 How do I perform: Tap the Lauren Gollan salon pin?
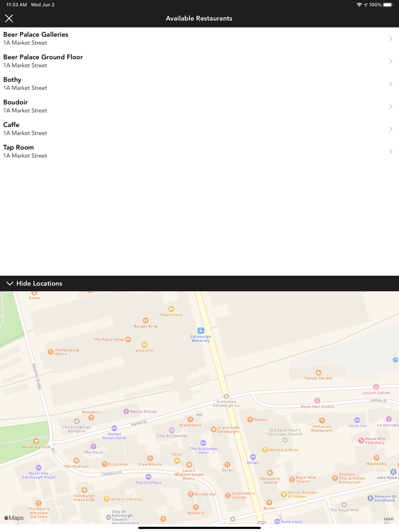[376, 387]
